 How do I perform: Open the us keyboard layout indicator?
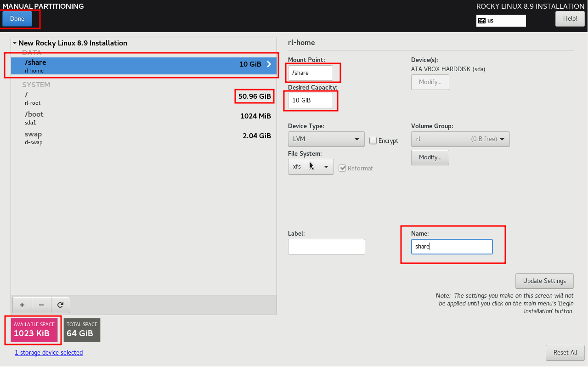[501, 21]
